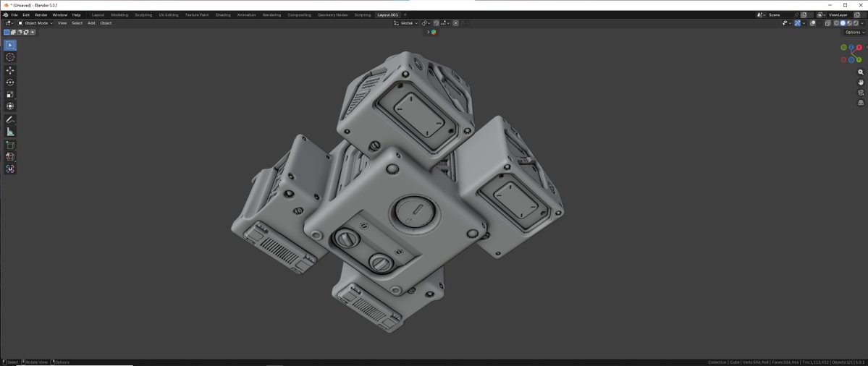Open the Edit menu
Screen dimensions: 868x366
[26, 15]
